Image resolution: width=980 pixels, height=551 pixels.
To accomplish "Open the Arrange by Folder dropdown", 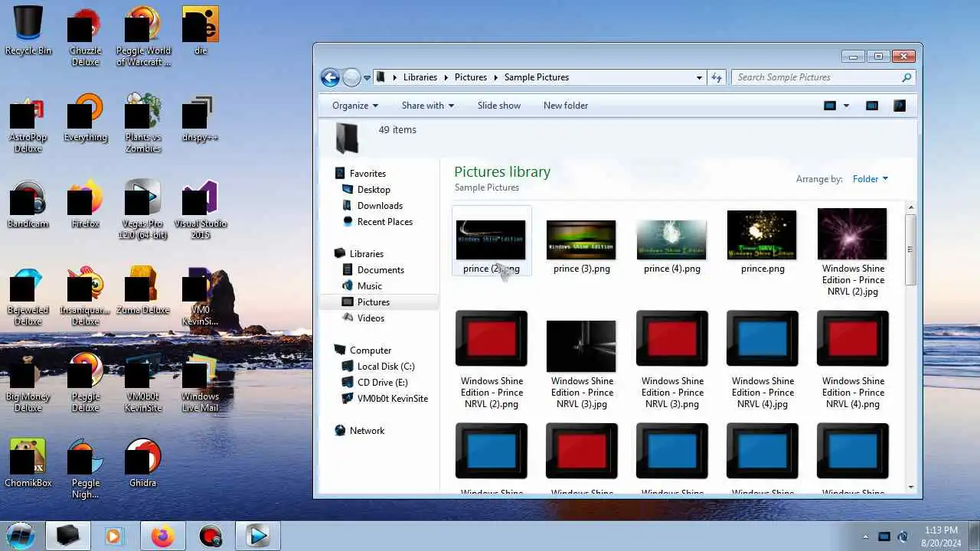I will click(871, 179).
